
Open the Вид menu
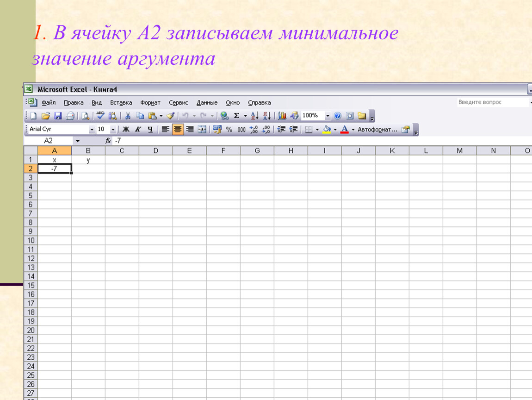(x=97, y=103)
